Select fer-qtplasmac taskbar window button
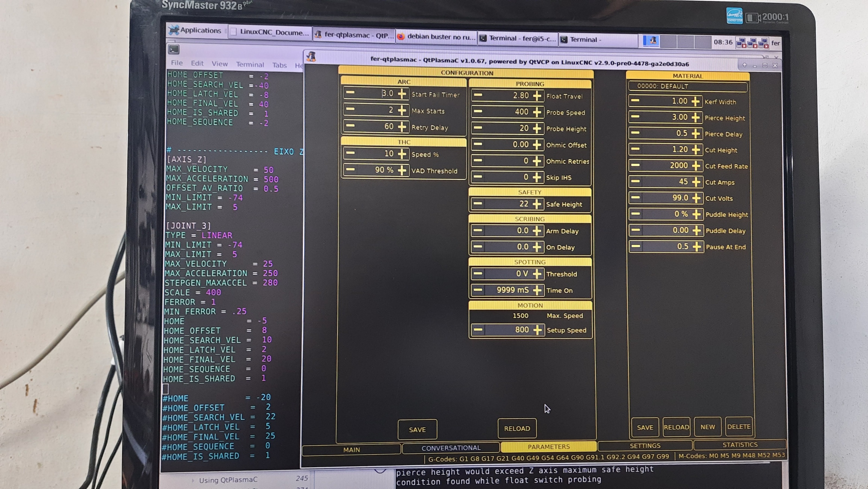Screen dimensions: 868x489 pos(354,35)
